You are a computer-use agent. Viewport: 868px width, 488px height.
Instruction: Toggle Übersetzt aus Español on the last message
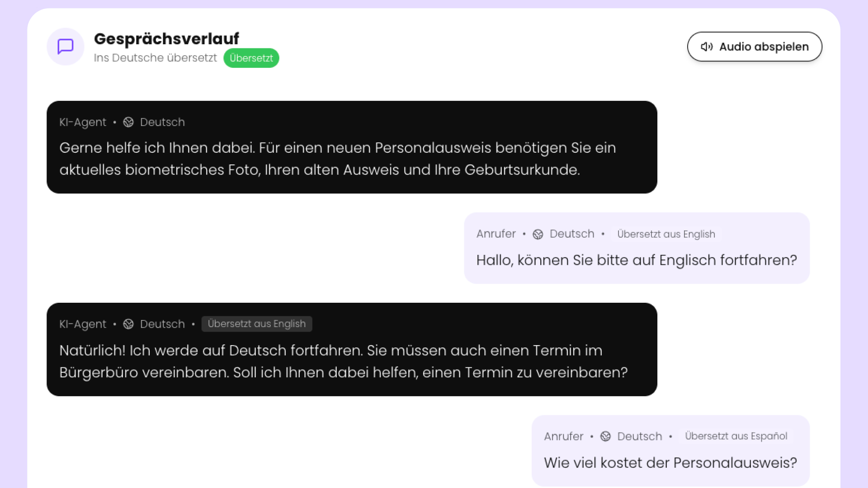pos(736,436)
